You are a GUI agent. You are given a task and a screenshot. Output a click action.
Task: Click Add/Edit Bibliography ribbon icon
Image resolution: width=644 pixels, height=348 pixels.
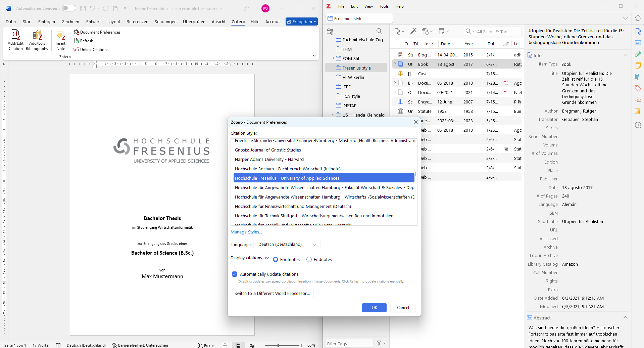37,35
